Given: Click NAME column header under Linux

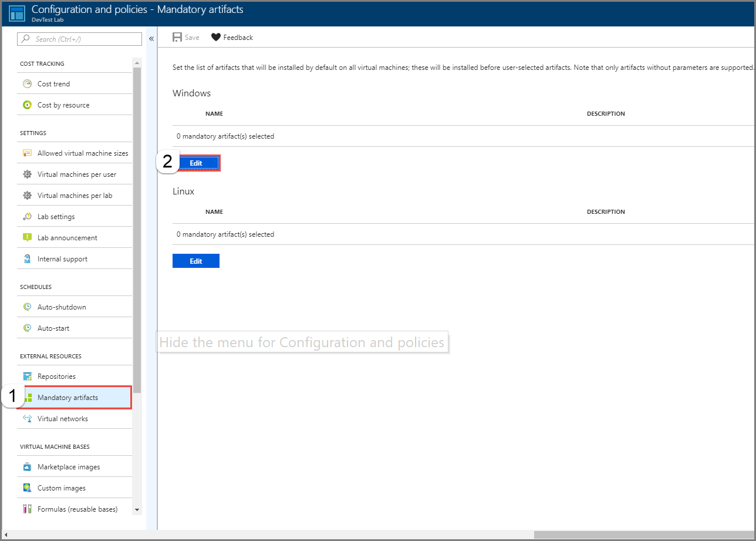Looking at the screenshot, I should coord(214,211).
